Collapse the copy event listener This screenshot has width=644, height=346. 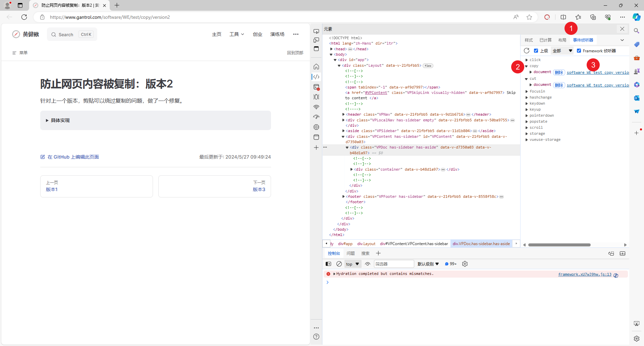coord(527,66)
